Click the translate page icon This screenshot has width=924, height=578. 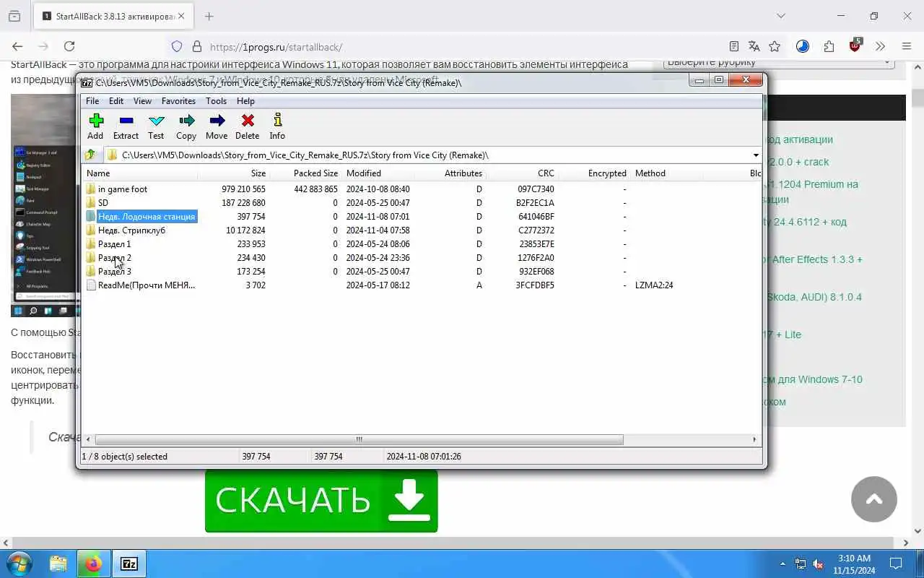754,46
